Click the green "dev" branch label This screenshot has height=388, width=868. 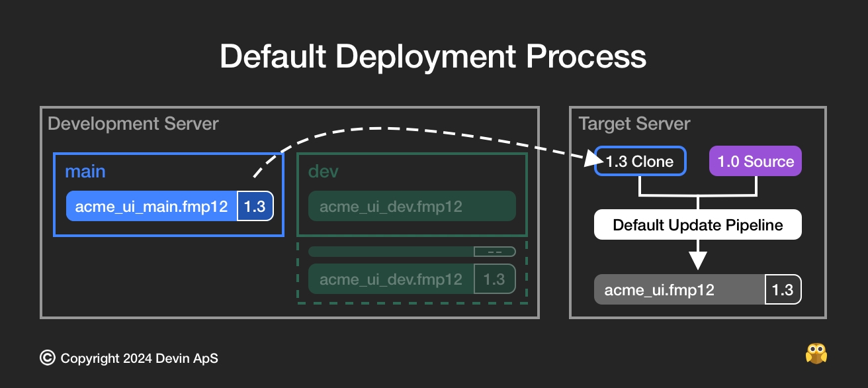323,171
